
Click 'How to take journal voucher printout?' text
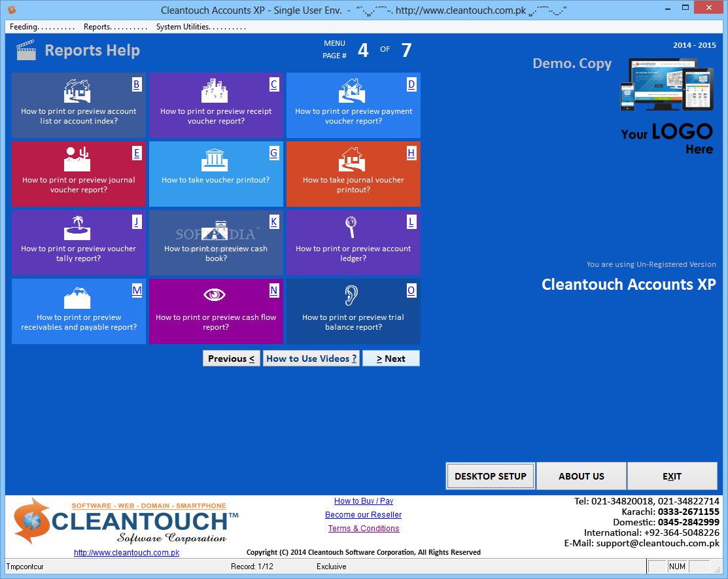[353, 184]
